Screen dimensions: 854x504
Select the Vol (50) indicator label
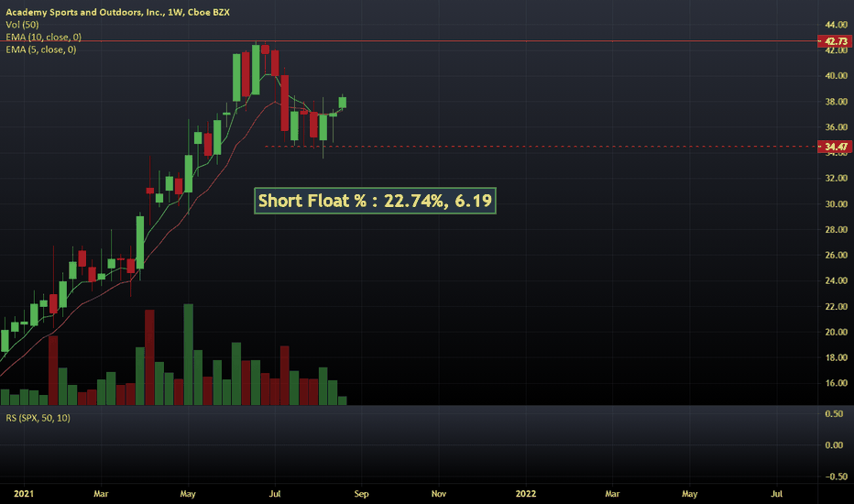[22, 25]
